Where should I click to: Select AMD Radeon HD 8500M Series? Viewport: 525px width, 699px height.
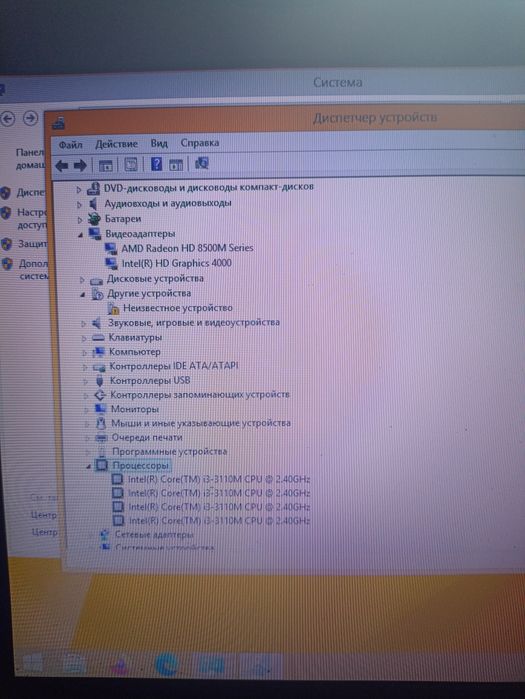coord(187,248)
